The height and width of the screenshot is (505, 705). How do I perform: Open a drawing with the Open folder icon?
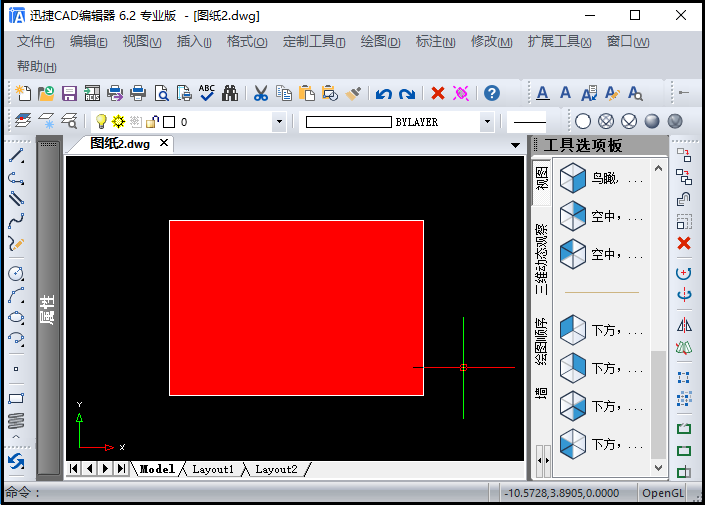tap(46, 93)
